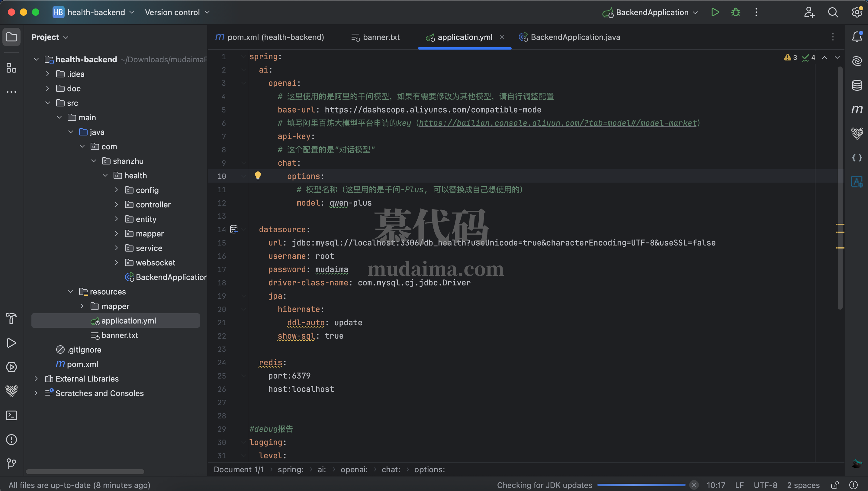
Task: Expand External Libraries node
Action: (x=36, y=379)
